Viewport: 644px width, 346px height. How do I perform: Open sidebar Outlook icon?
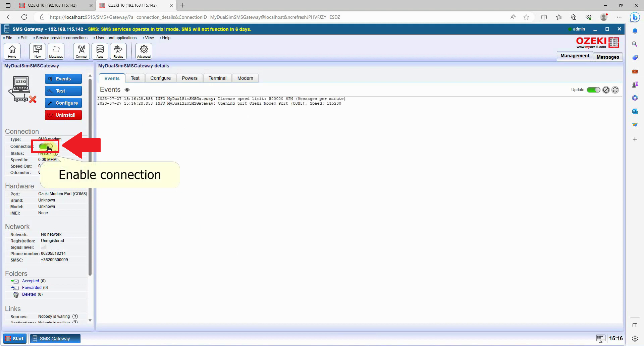[x=635, y=111]
